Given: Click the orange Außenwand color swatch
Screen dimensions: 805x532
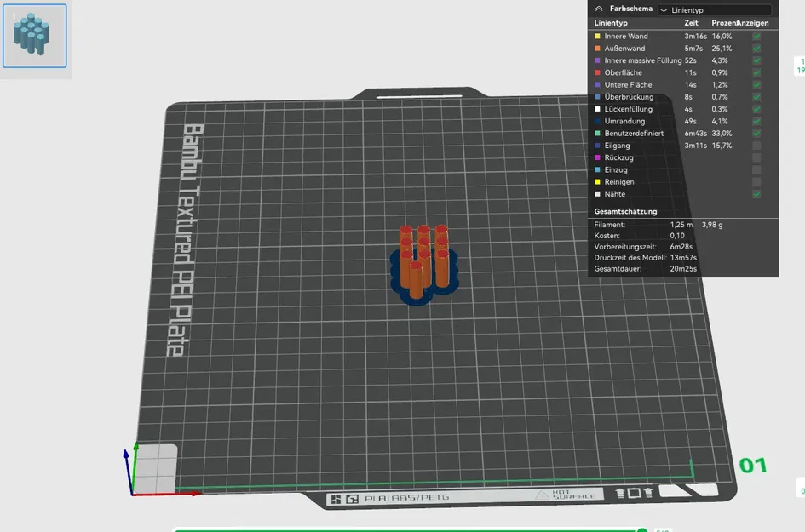Looking at the screenshot, I should [x=597, y=49].
